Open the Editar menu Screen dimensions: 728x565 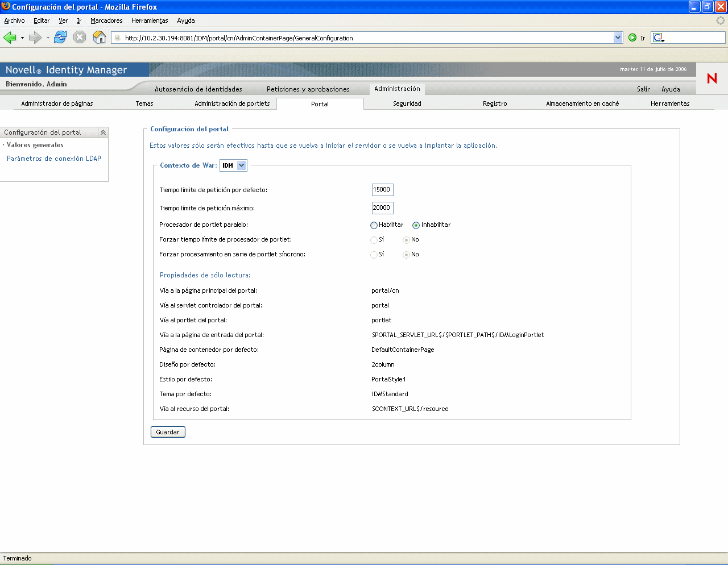click(x=42, y=20)
